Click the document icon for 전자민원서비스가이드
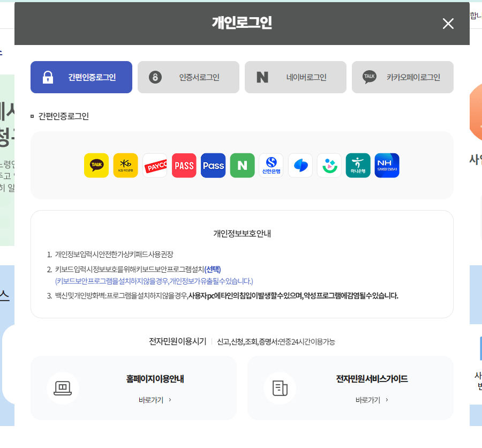The width and height of the screenshot is (482, 448). [x=280, y=388]
